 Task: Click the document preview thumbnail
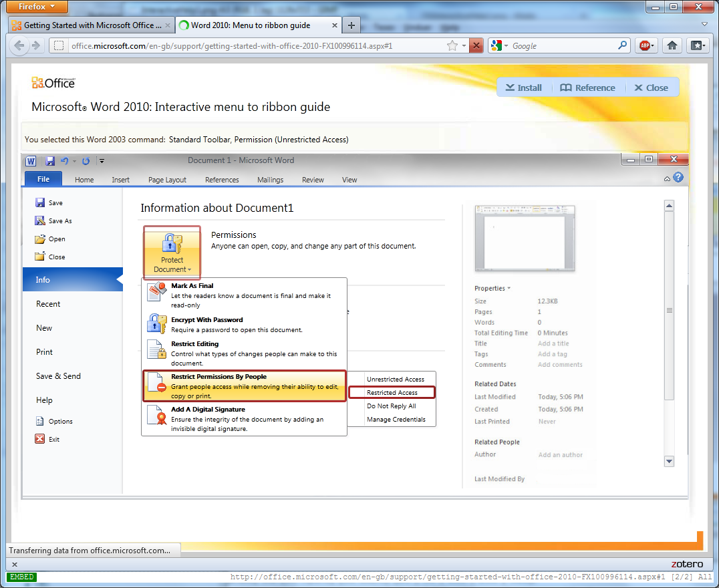[x=525, y=238]
